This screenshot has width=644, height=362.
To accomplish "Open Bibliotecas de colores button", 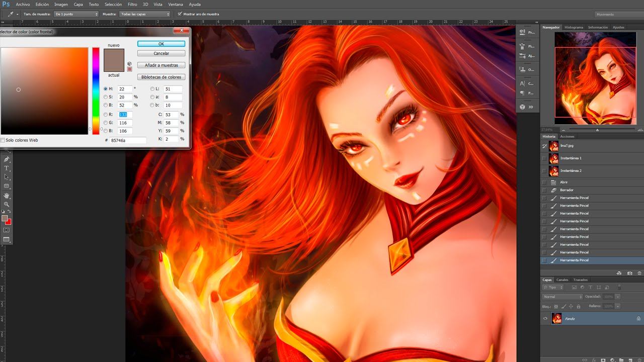I will point(161,77).
